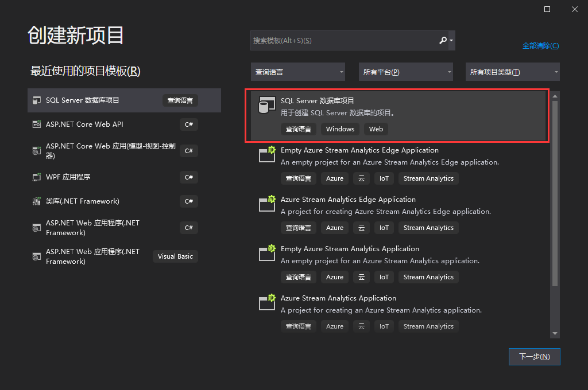Click the icon of the C# ASP.NET Web 应用程序(.NET Framework) entry
This screenshot has width=588, height=390.
click(36, 228)
